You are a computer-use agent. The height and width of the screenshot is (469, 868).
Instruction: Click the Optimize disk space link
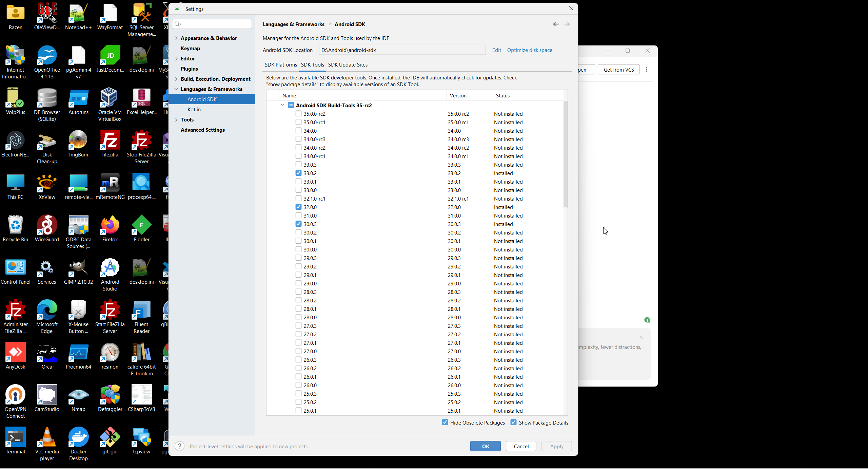[529, 50]
